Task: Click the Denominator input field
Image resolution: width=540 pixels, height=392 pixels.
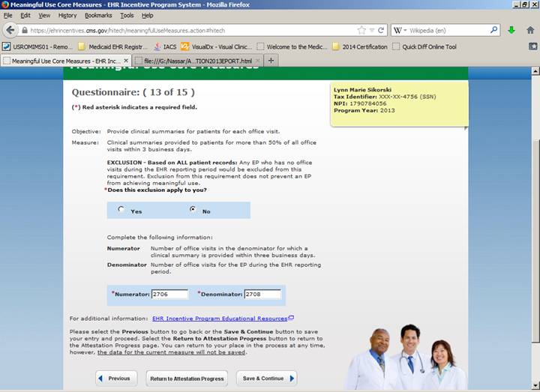Action: (262, 295)
